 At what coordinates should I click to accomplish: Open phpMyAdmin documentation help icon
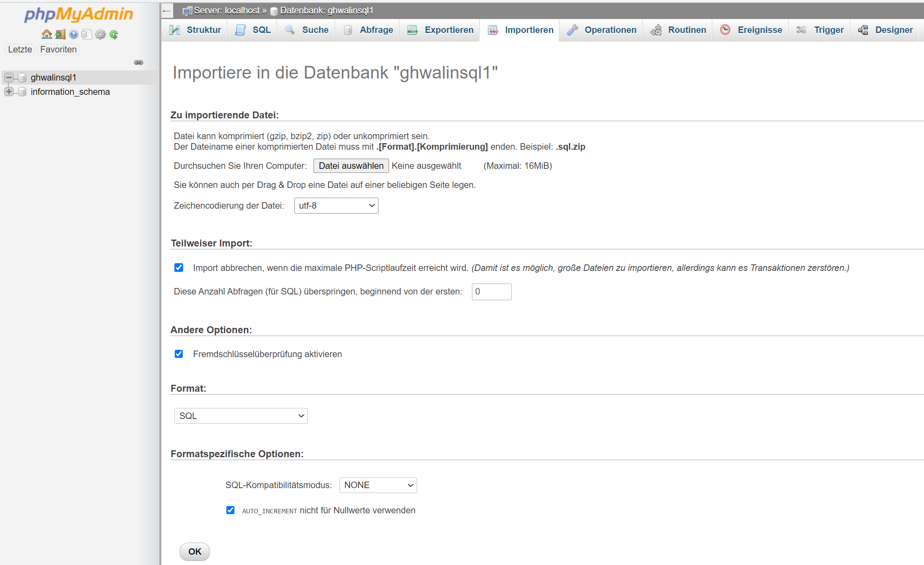point(74,35)
